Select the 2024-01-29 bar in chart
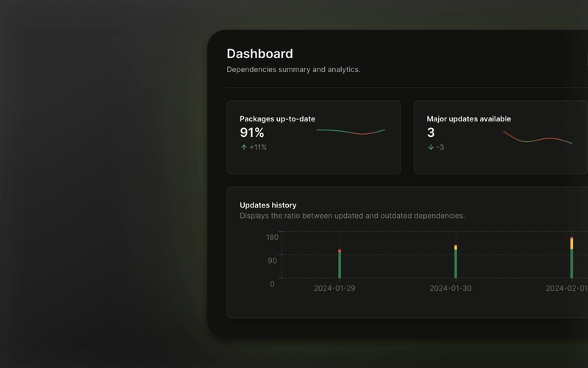 pos(340,264)
